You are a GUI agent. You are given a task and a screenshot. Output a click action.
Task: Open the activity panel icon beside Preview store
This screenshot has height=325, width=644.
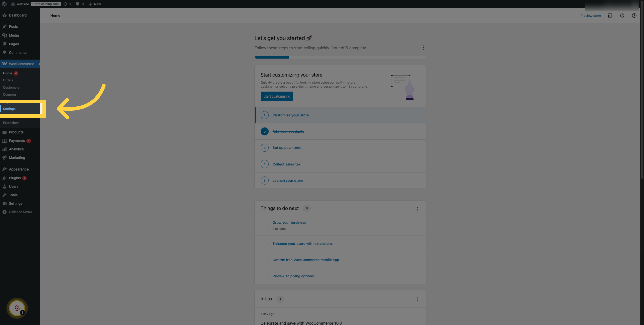610,16
